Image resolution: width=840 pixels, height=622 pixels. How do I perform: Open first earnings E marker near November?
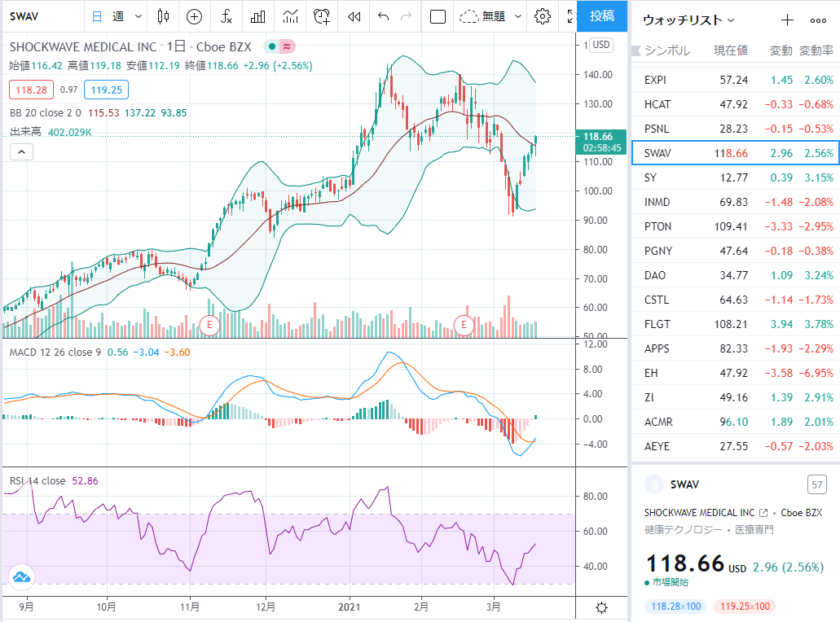[209, 324]
